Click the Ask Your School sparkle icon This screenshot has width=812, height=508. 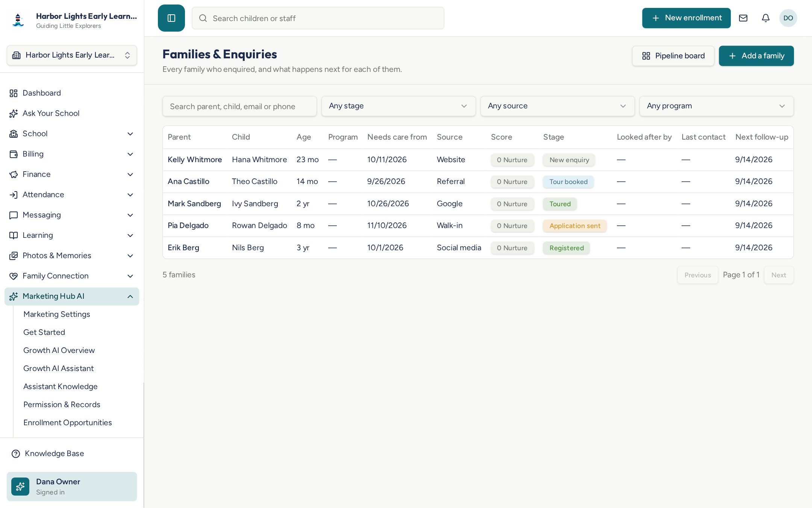[14, 113]
